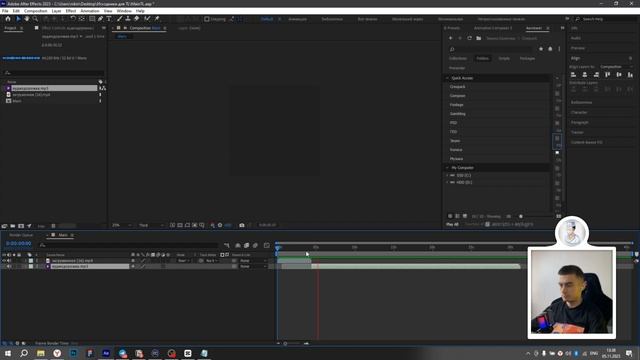
Task: Click the Search Help input field
Action: click(604, 19)
